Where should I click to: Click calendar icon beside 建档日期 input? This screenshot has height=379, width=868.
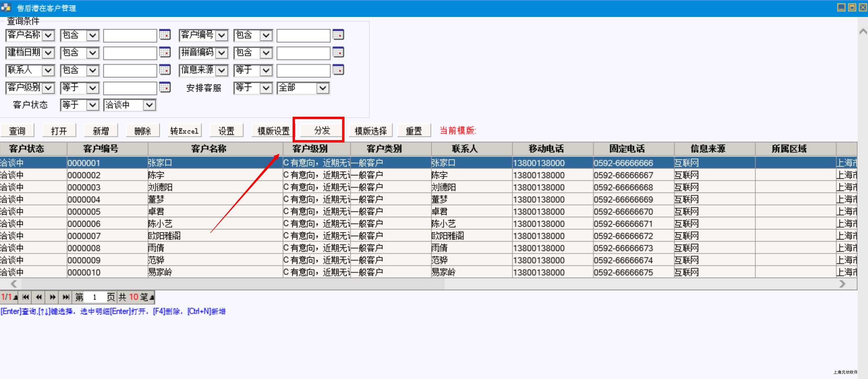click(x=165, y=52)
